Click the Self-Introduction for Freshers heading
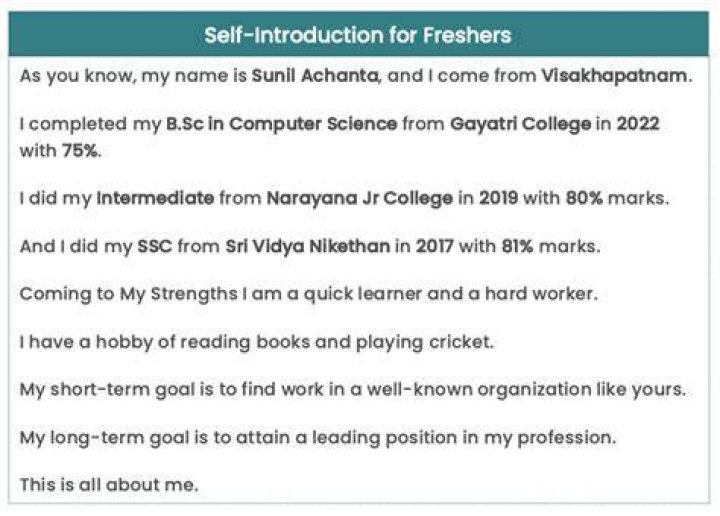720x516 pixels. pyautogui.click(x=358, y=35)
